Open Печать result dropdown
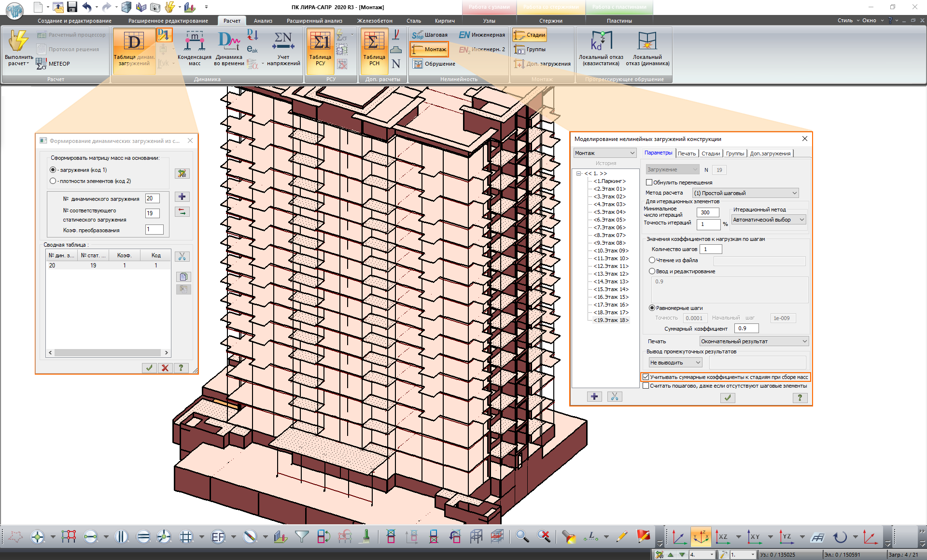The width and height of the screenshot is (927, 560). (754, 341)
